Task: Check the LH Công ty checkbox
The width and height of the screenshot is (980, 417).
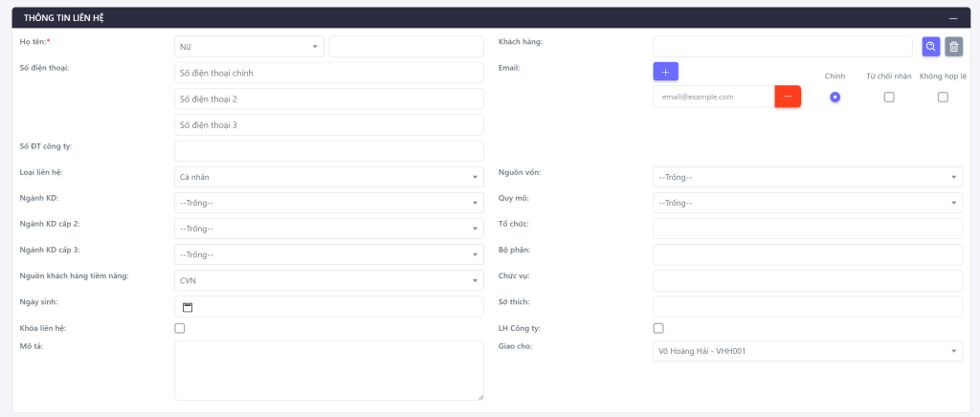Action: click(658, 328)
